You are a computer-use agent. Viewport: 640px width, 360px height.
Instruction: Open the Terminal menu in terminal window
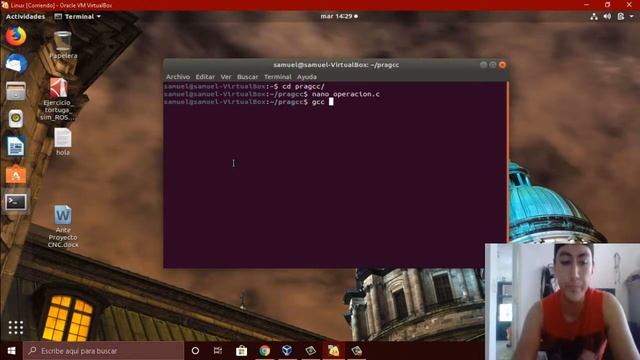[x=278, y=77]
